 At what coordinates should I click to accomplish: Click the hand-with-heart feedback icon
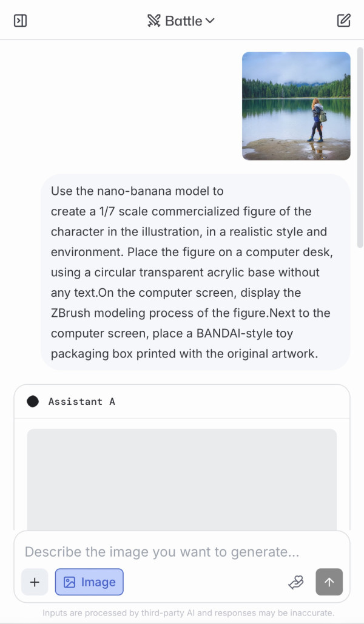[x=296, y=582]
